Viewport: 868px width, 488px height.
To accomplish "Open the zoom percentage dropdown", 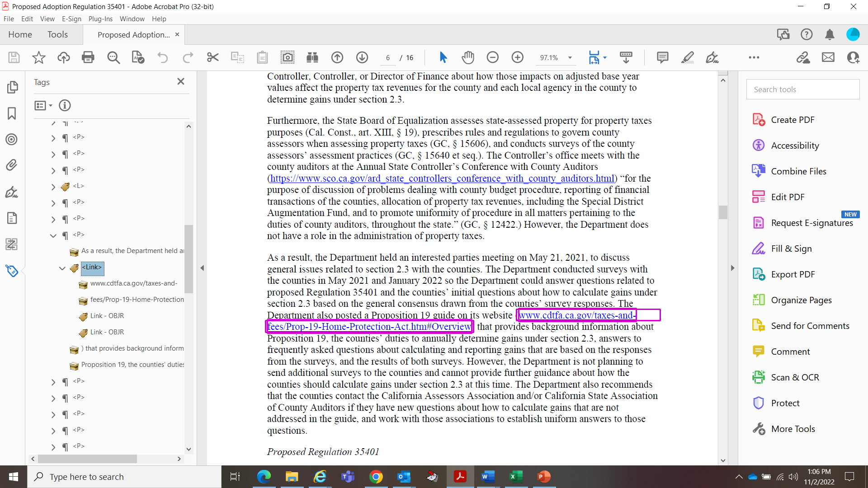I will point(570,57).
